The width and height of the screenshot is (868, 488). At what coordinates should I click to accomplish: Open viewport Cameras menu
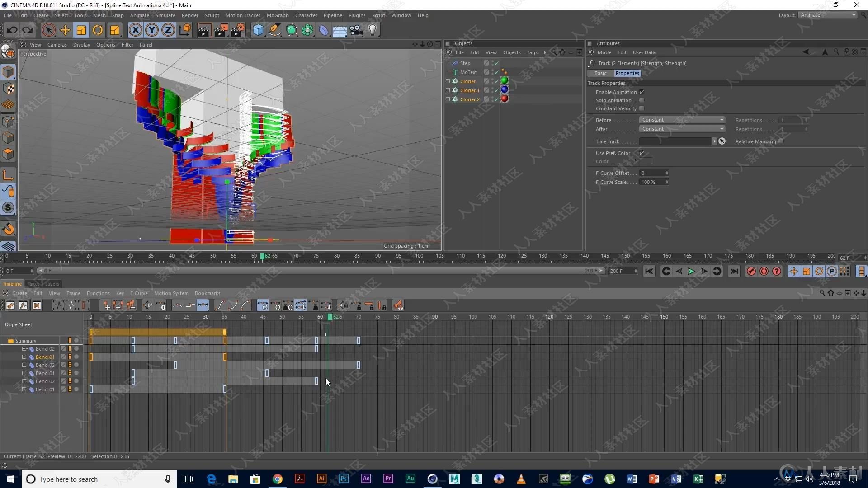pos(57,45)
